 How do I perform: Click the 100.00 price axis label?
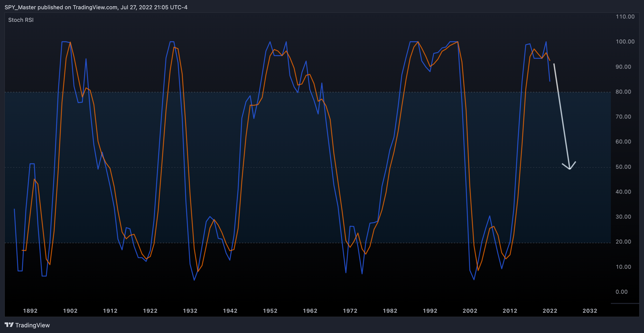pos(625,42)
